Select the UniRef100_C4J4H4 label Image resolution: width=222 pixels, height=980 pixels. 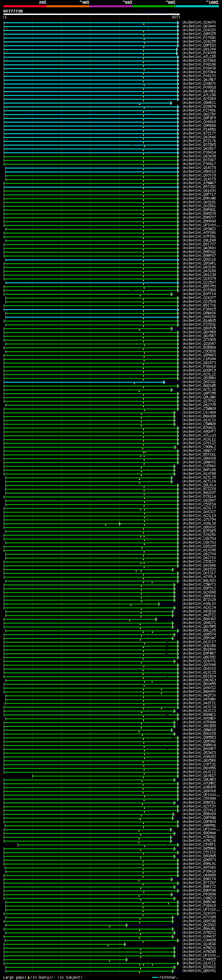click(x=199, y=413)
